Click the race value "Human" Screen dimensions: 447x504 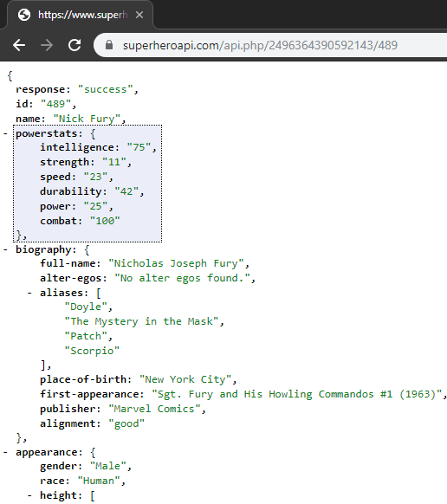[99, 481]
